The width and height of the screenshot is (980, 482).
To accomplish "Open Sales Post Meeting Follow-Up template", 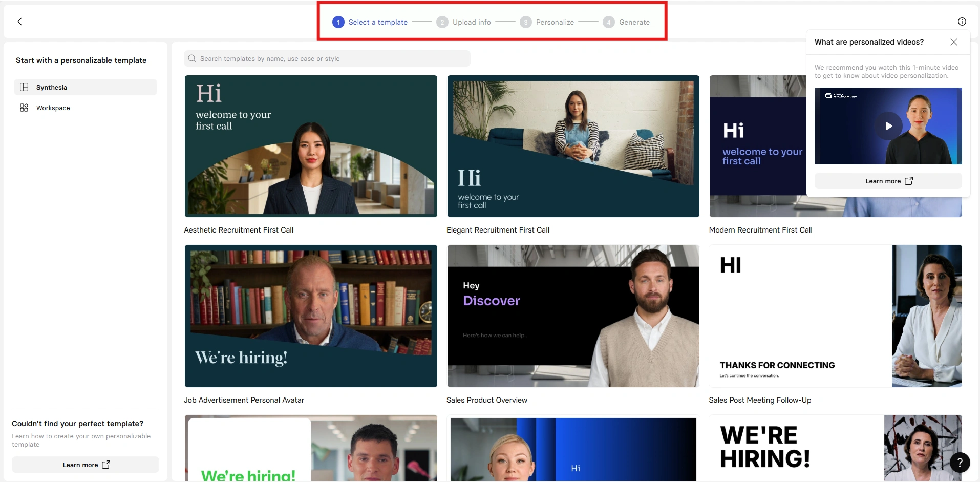I will click(x=836, y=316).
